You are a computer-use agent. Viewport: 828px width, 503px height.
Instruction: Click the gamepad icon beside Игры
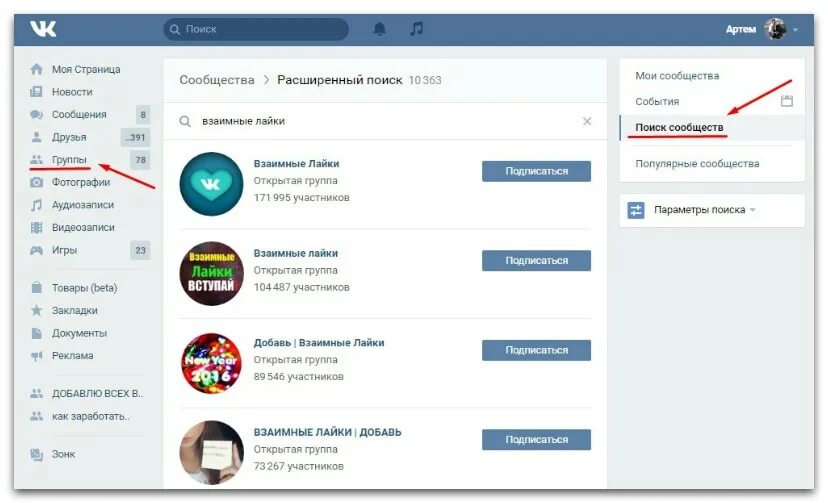click(36, 250)
